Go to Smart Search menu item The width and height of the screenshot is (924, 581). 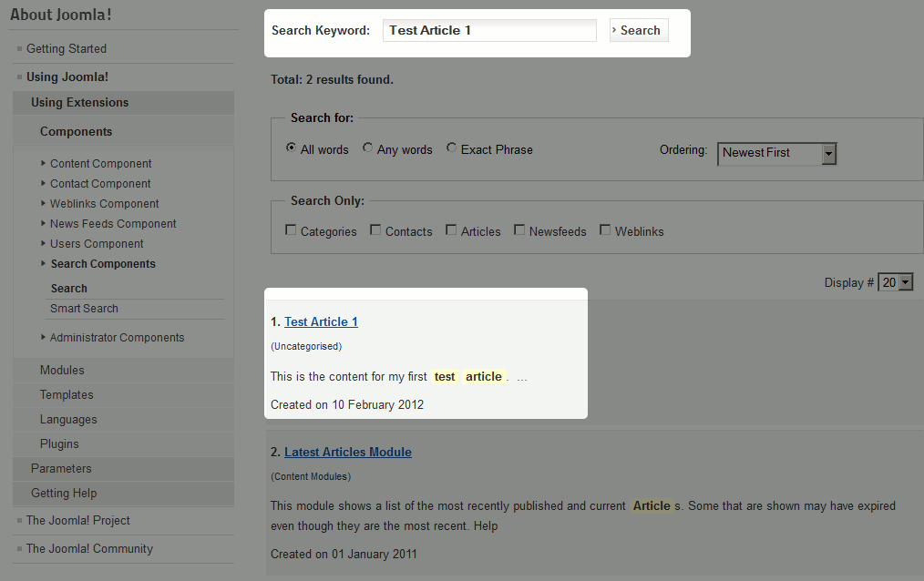(x=84, y=309)
